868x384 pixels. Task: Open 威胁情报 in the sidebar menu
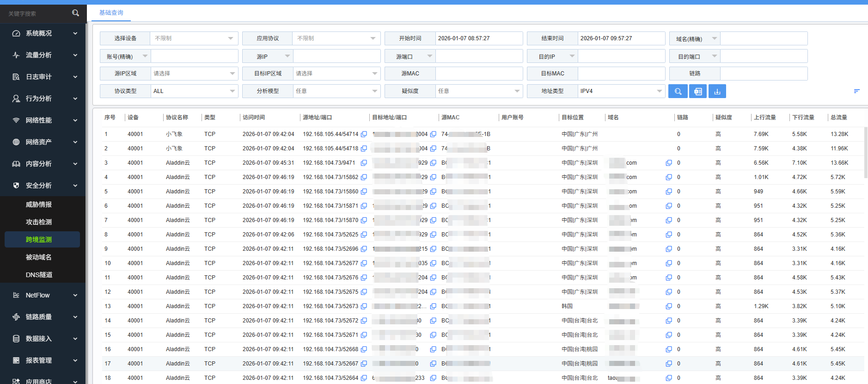coord(39,204)
